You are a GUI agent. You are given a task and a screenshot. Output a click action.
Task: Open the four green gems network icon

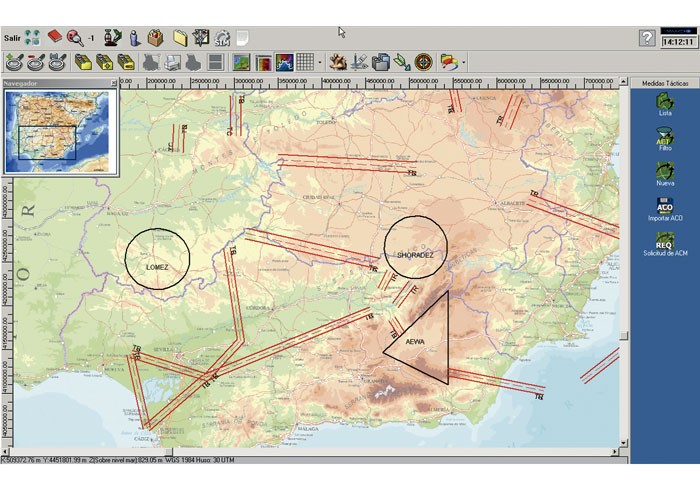click(x=32, y=37)
